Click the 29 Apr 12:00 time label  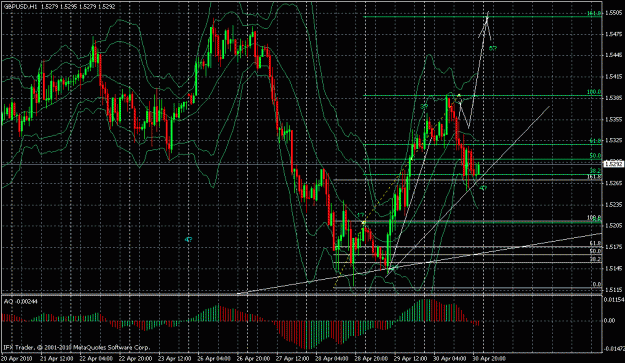(411, 358)
